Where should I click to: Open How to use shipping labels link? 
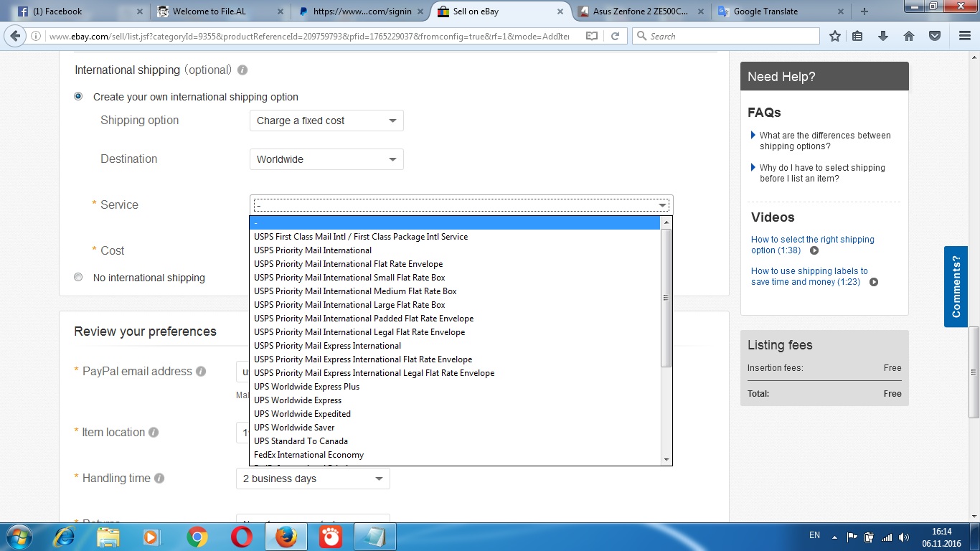[809, 276]
